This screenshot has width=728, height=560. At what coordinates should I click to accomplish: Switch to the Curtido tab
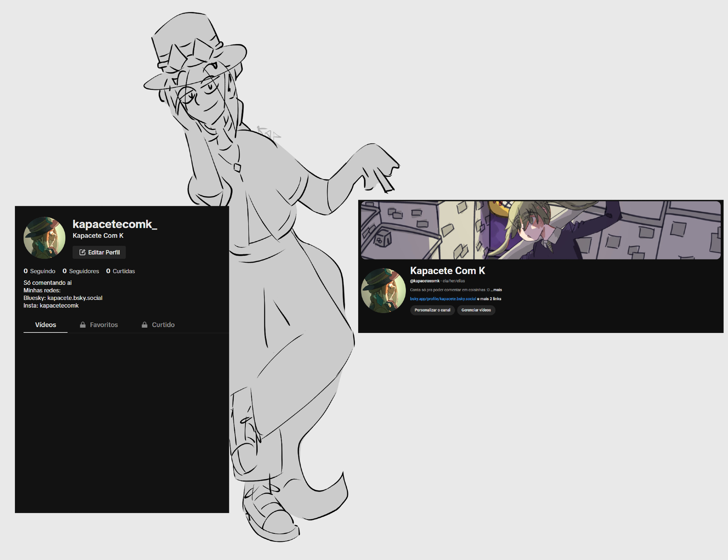pyautogui.click(x=163, y=325)
